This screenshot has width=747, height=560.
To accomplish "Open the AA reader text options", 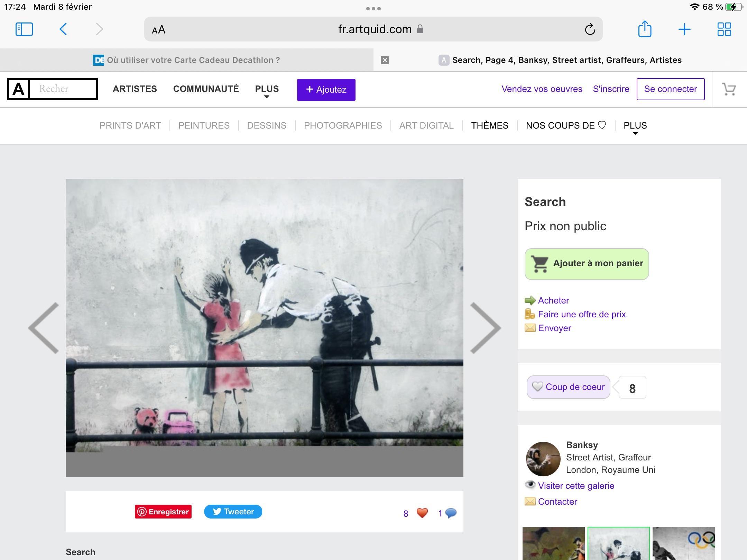I will coord(159,30).
